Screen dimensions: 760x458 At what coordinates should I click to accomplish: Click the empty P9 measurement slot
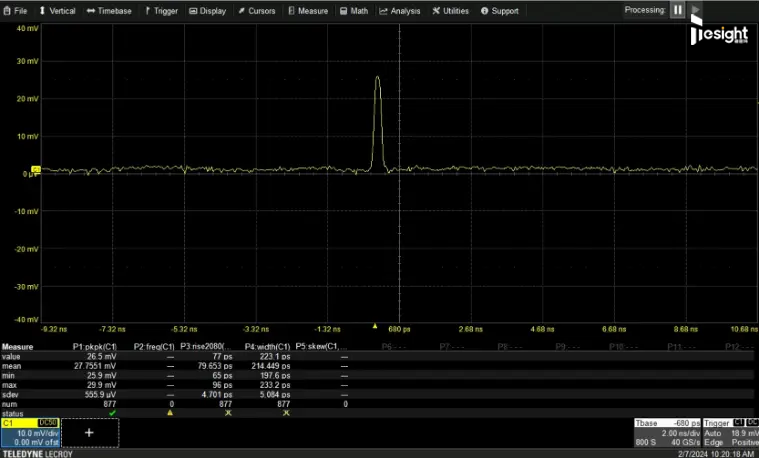[568, 347]
